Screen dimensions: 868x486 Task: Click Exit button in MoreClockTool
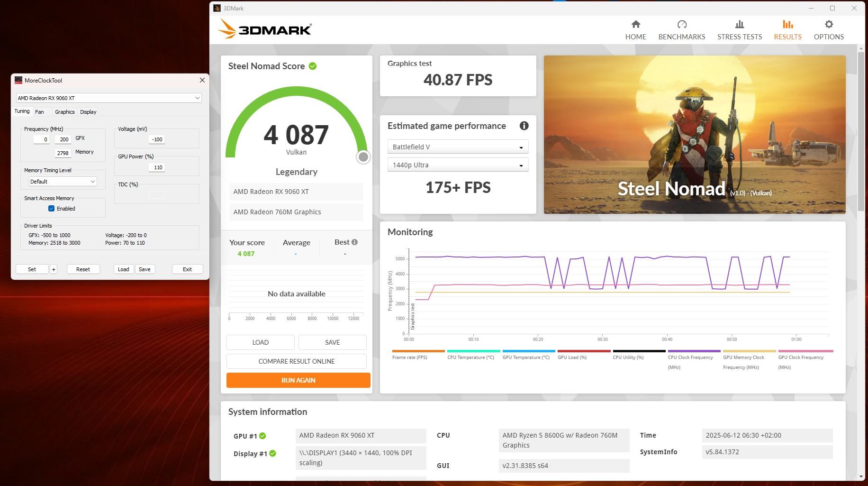(x=187, y=269)
